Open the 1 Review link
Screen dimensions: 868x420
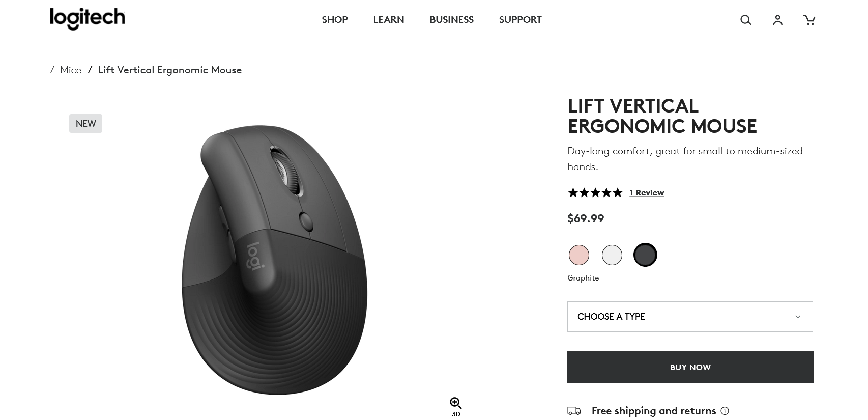[x=647, y=192]
